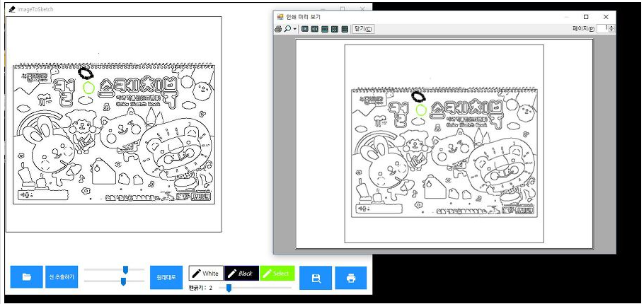Click the print preview window title icon
Screen dimensions: 644x304
point(280,17)
